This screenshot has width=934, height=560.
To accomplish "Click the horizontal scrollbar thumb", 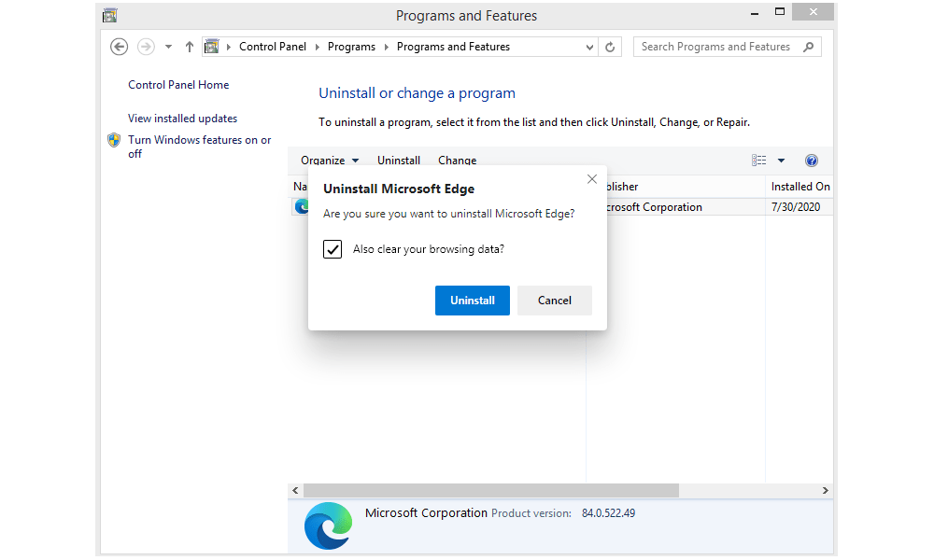I will click(491, 490).
